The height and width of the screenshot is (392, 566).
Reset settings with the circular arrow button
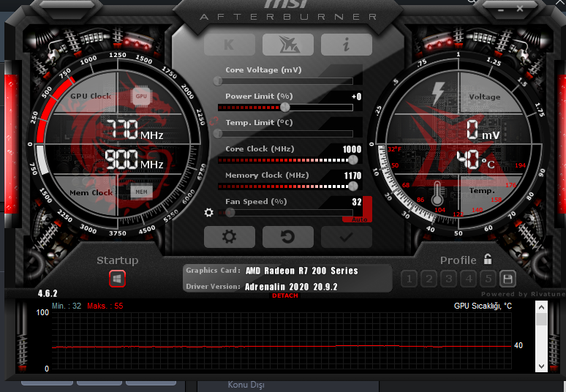(287, 237)
